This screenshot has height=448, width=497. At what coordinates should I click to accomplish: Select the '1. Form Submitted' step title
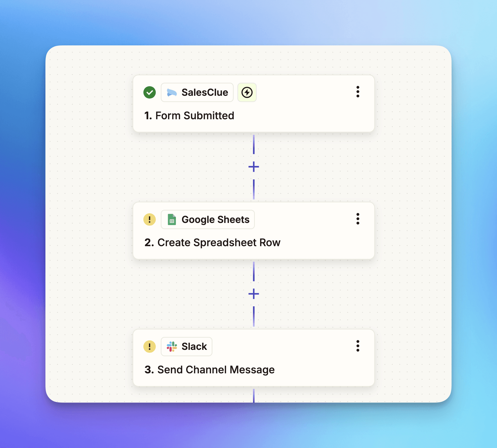click(189, 116)
